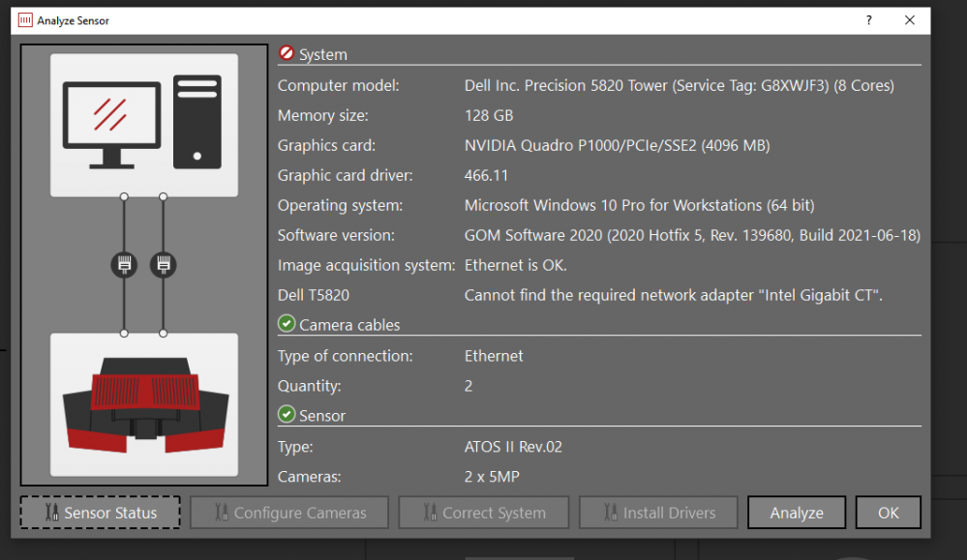Click the Install Drivers button
Screen dimensions: 967x560
[x=658, y=513]
